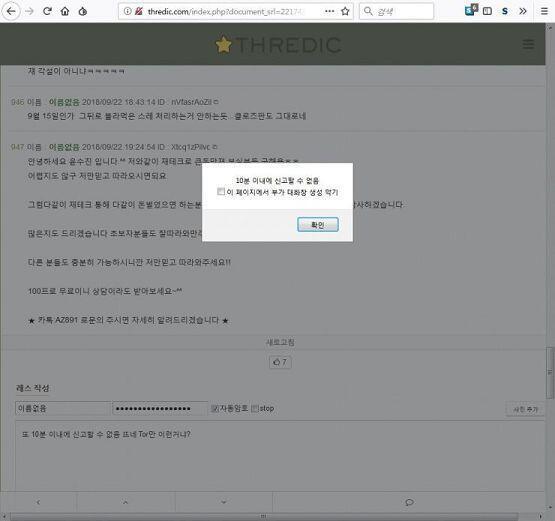Click the Tor onion icon in toolbar

click(x=83, y=11)
